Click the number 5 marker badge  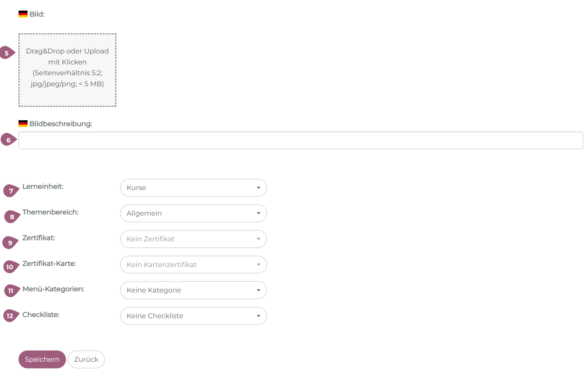7,53
